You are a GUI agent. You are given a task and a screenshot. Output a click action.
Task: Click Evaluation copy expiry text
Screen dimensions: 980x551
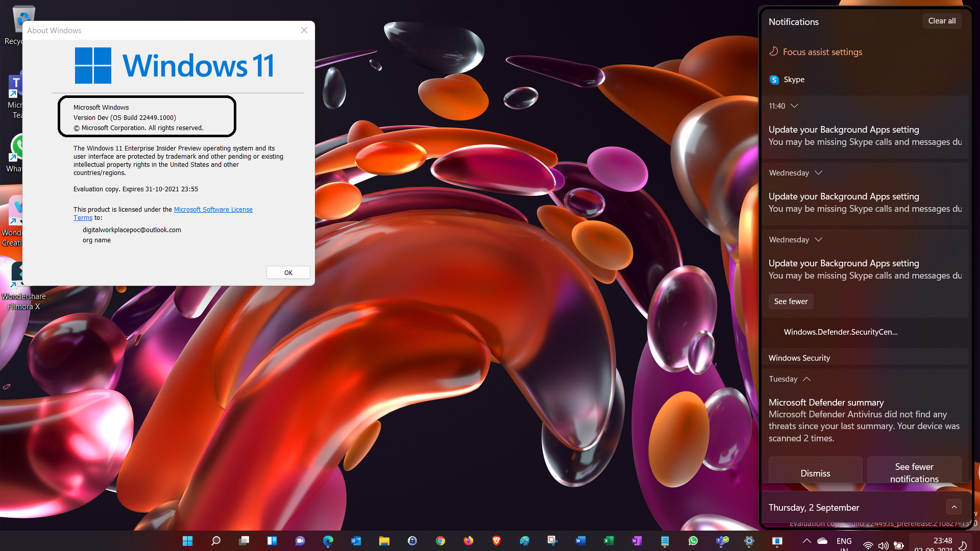coord(136,189)
